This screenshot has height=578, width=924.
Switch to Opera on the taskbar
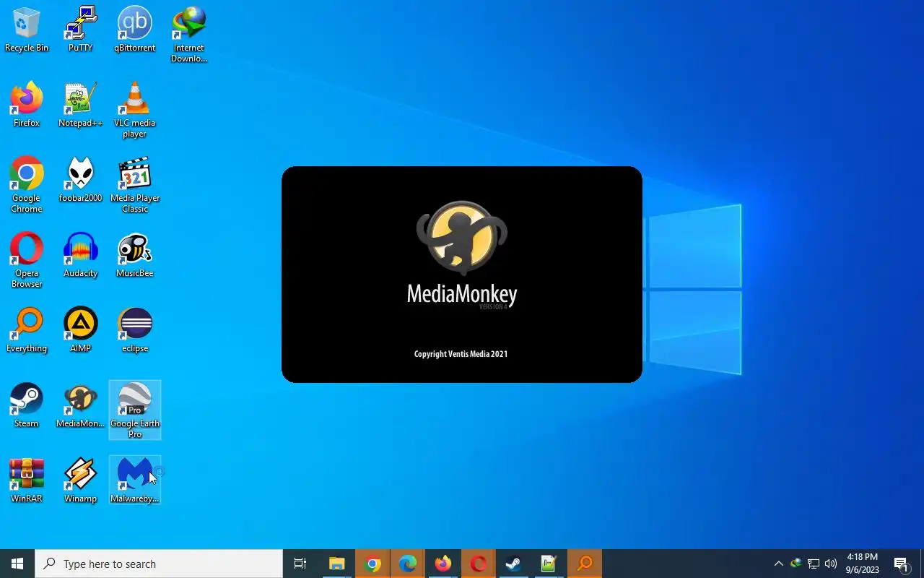click(479, 564)
